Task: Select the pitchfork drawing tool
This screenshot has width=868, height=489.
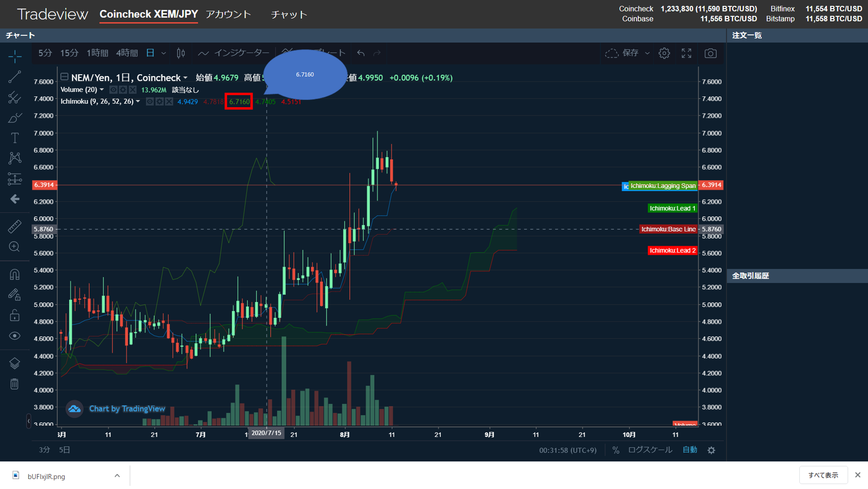Action: click(x=14, y=97)
